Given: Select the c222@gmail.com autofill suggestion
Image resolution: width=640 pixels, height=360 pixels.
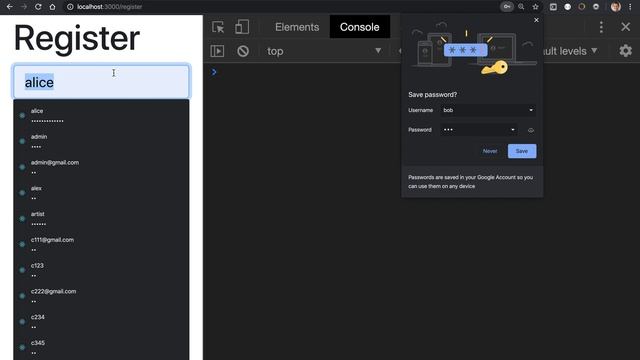Looking at the screenshot, I should [x=101, y=296].
